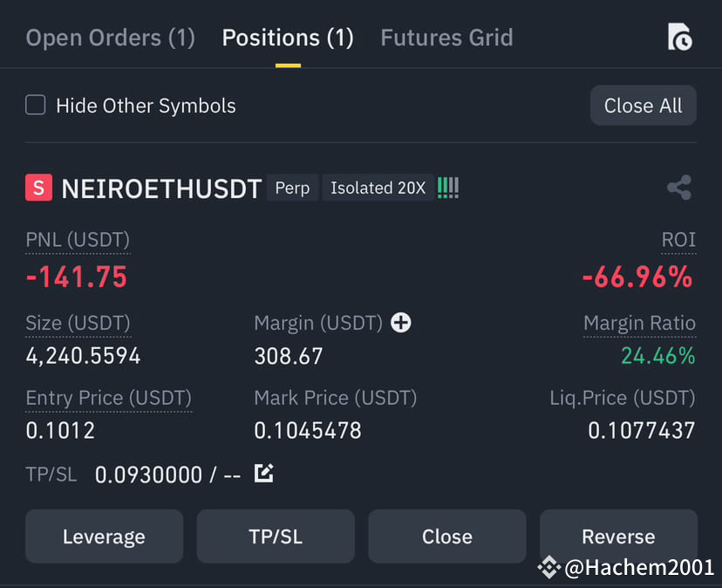Image resolution: width=722 pixels, height=588 pixels.
Task: Check the Margin Ratio explanation
Action: [639, 323]
